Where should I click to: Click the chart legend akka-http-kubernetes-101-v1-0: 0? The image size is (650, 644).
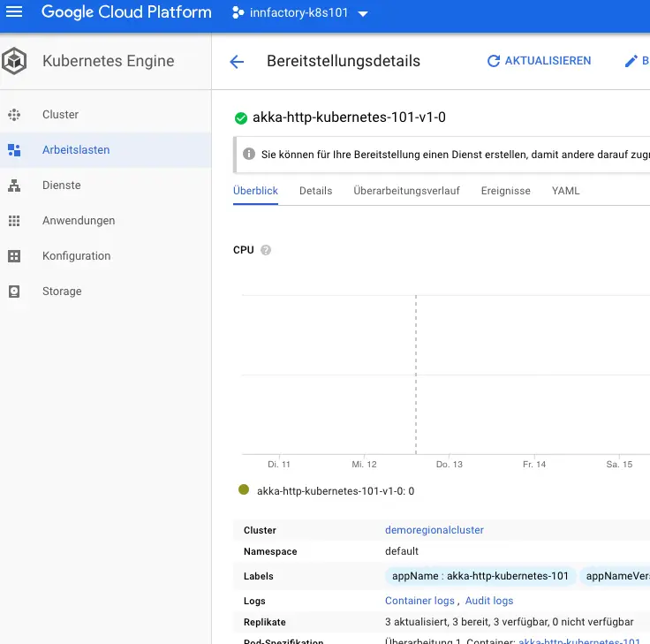click(336, 491)
